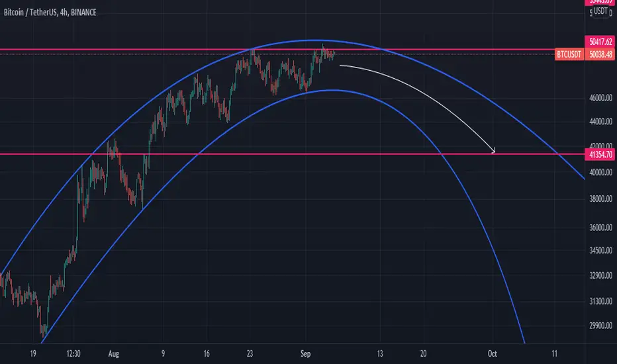The image size is (617, 364).
Task: Click the 31300.00 price axis value
Action: [x=600, y=301]
